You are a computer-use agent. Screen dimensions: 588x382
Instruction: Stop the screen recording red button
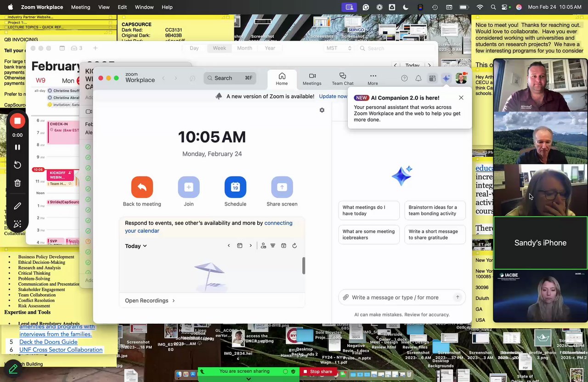[17, 121]
